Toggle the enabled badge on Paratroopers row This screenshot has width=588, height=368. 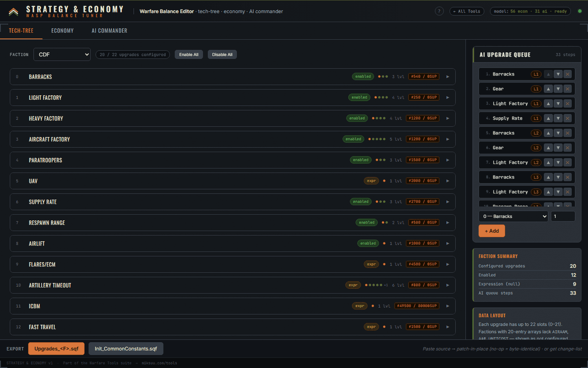[x=361, y=160]
